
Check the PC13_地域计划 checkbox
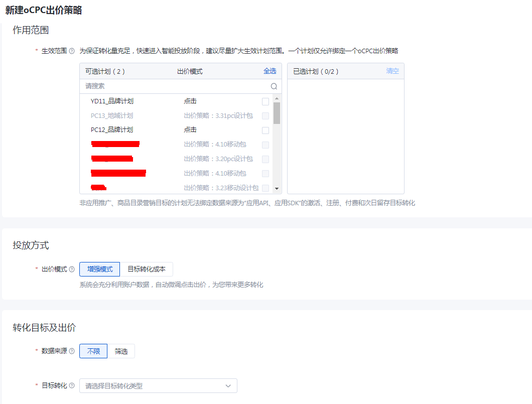264,115
